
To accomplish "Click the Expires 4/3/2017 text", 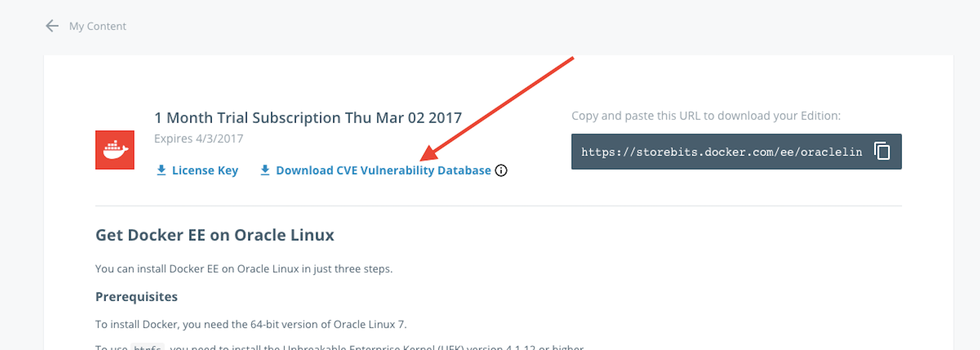I will click(198, 139).
